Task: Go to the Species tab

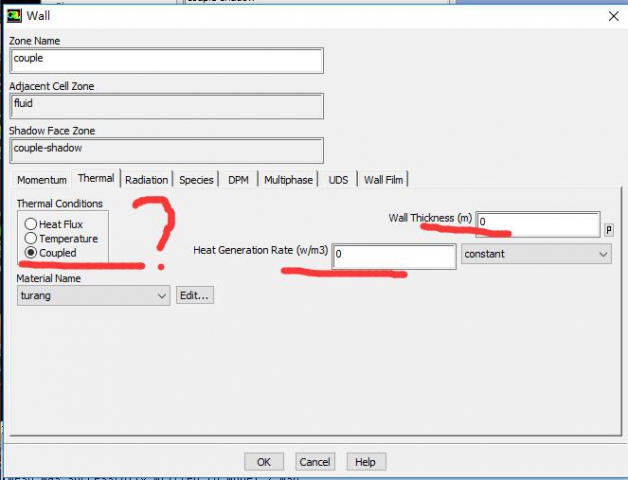Action: tap(196, 180)
